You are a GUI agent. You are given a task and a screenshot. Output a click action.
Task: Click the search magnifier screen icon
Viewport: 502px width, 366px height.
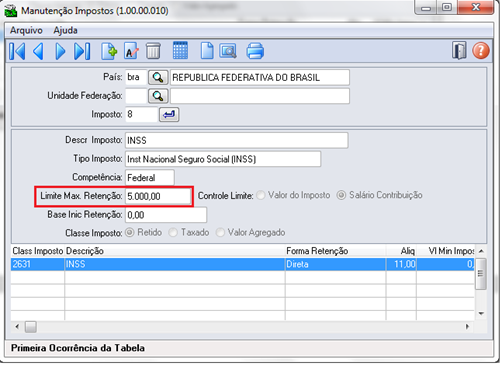coord(228,51)
